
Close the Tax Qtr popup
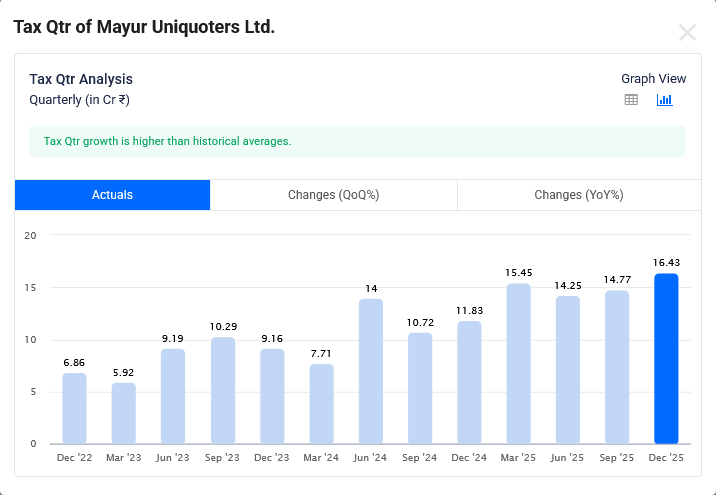(x=687, y=32)
